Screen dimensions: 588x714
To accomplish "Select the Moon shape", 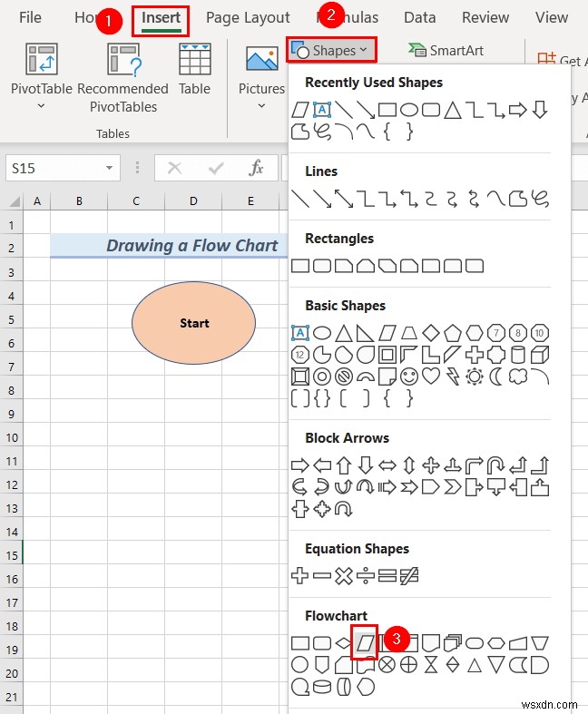I will [x=496, y=377].
